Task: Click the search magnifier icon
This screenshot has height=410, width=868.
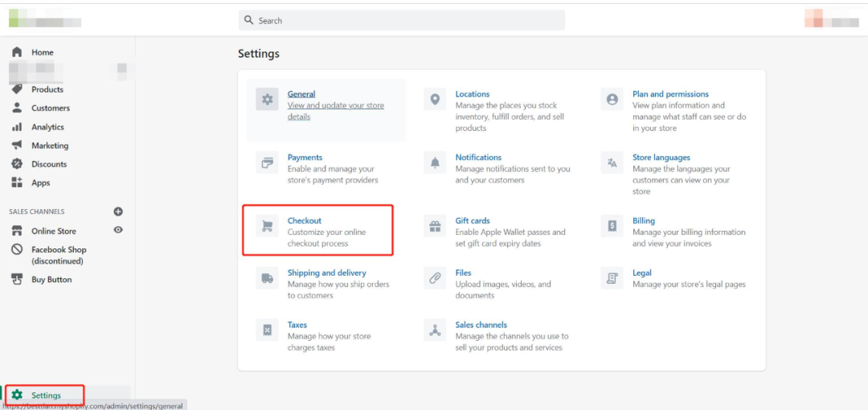Action: pos(248,21)
